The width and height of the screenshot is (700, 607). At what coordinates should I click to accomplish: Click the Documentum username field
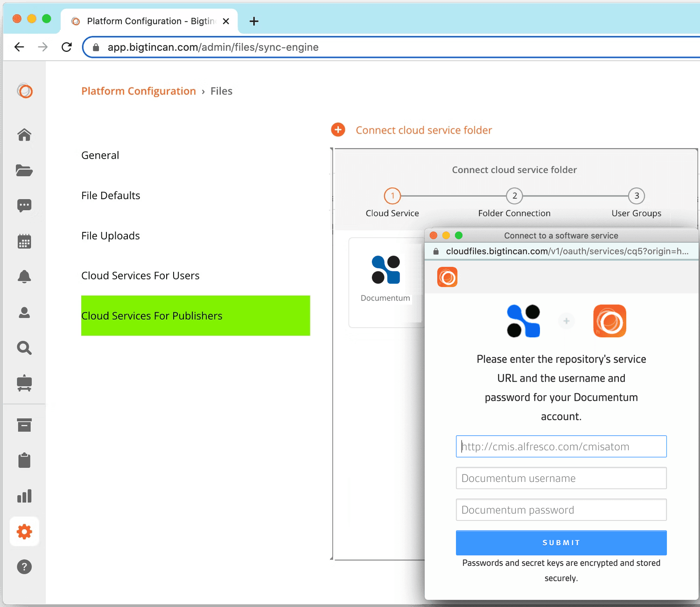pos(561,478)
